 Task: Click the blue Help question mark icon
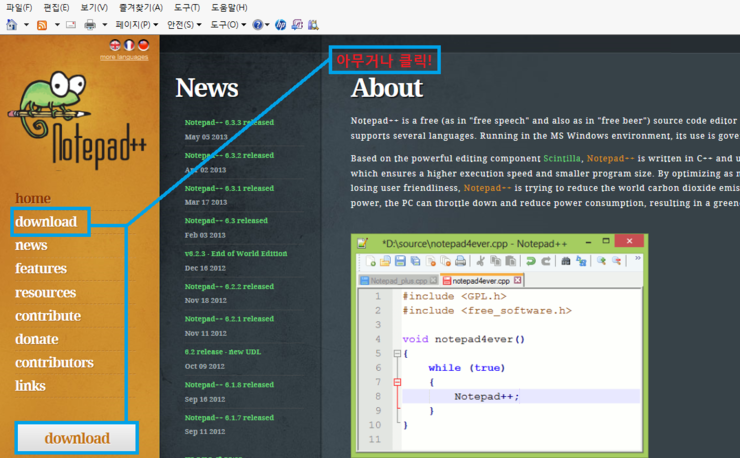point(257,25)
